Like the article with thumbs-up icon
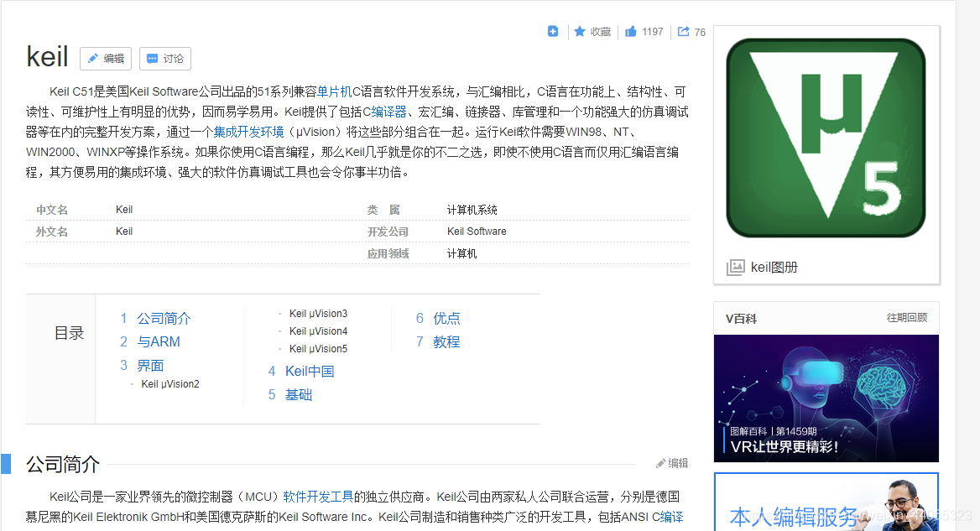 pyautogui.click(x=631, y=31)
